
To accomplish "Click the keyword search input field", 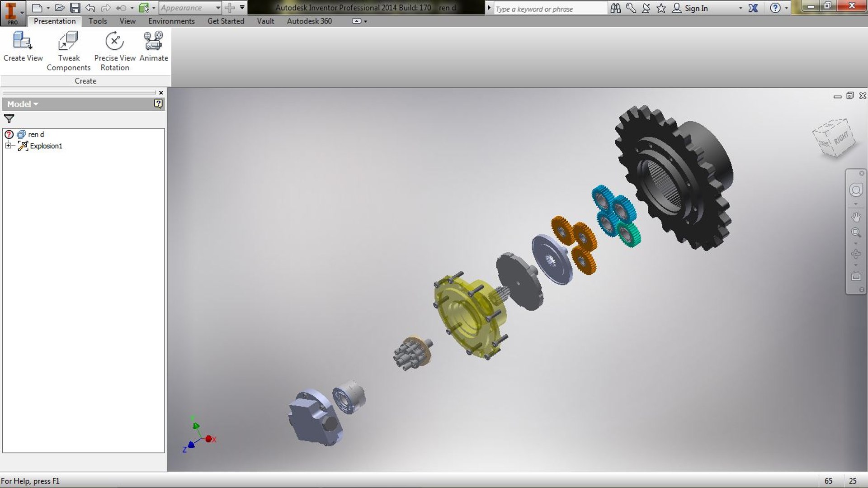I will (550, 9).
